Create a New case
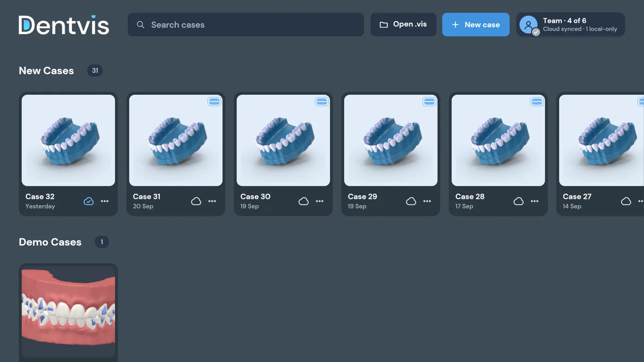Viewport: 644px width, 362px height. click(x=476, y=25)
